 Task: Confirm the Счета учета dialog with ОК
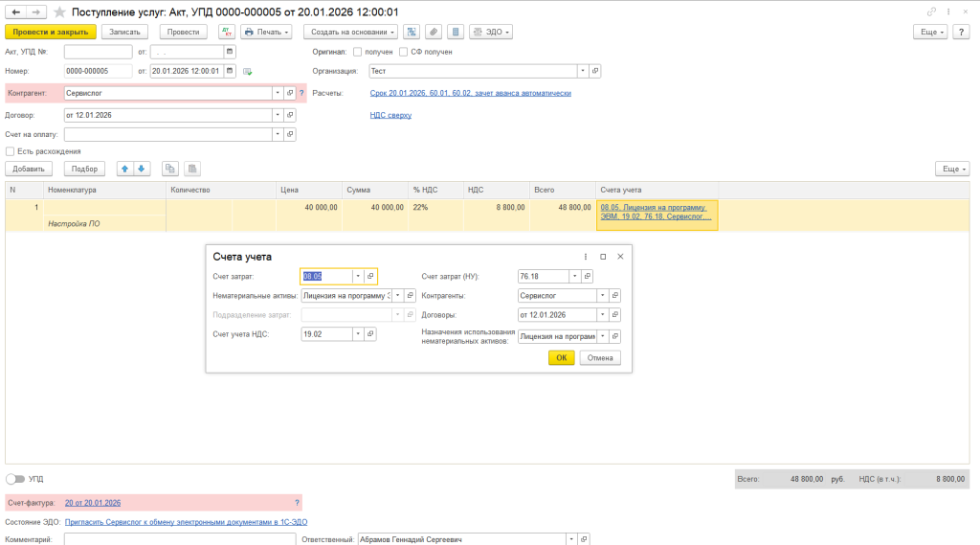point(561,358)
